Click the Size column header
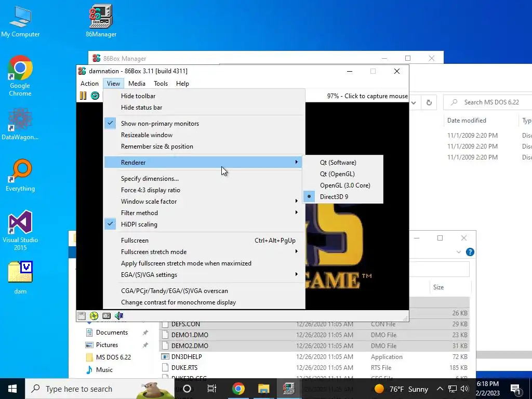Screen dimensions: 532x399 pyautogui.click(x=438, y=287)
